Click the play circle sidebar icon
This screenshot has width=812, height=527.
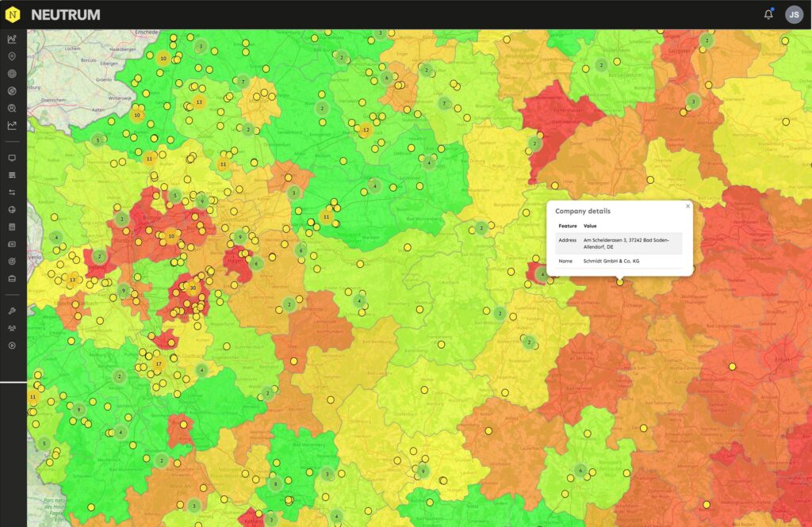[x=12, y=346]
